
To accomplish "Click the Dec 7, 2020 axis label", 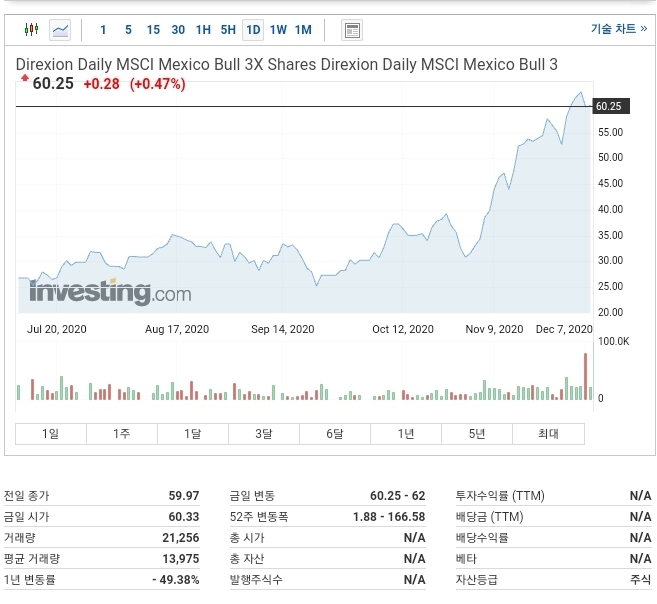I will [564, 329].
